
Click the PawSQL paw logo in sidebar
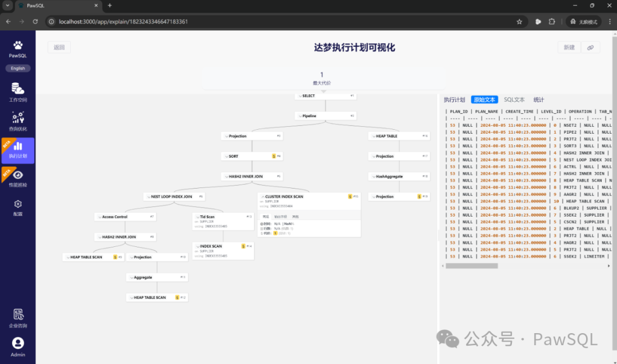(x=18, y=45)
